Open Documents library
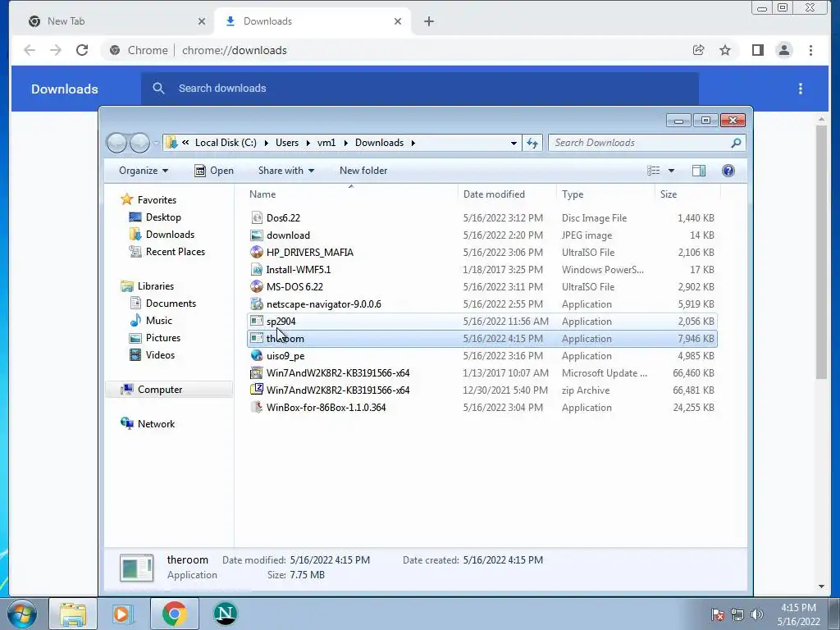 point(163,304)
